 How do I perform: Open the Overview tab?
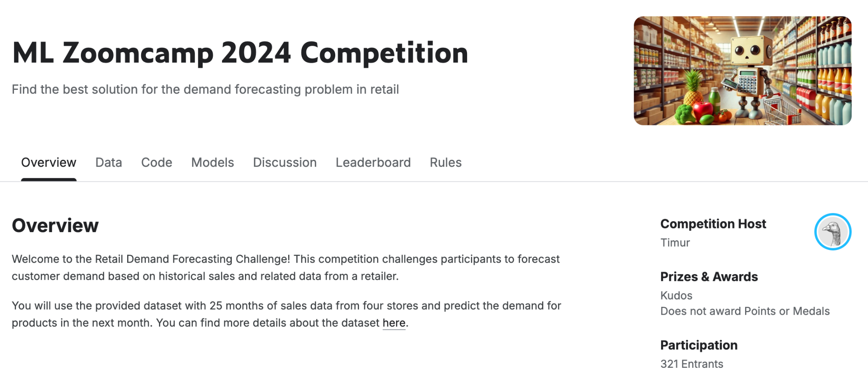(49, 163)
